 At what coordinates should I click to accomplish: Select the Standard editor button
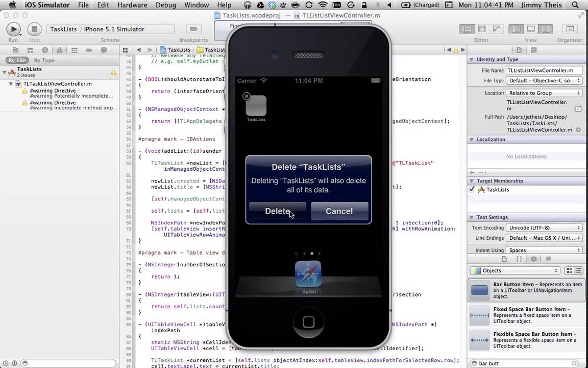(x=467, y=29)
